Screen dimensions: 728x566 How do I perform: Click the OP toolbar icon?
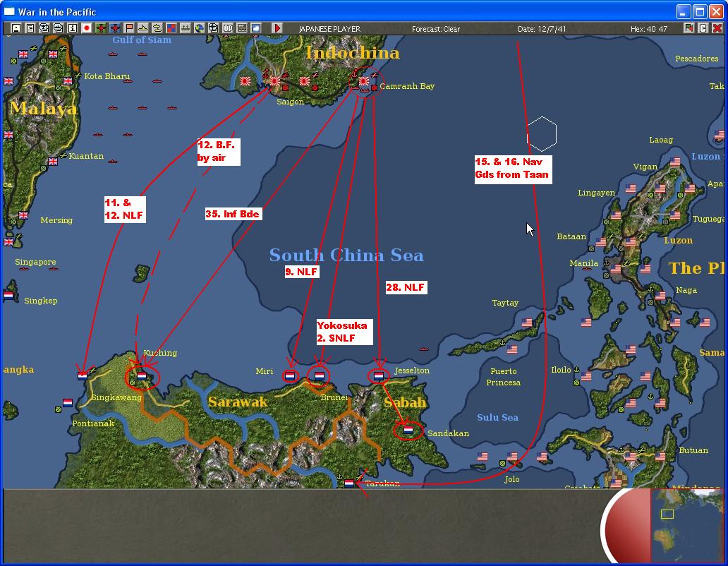pyautogui.click(x=228, y=28)
